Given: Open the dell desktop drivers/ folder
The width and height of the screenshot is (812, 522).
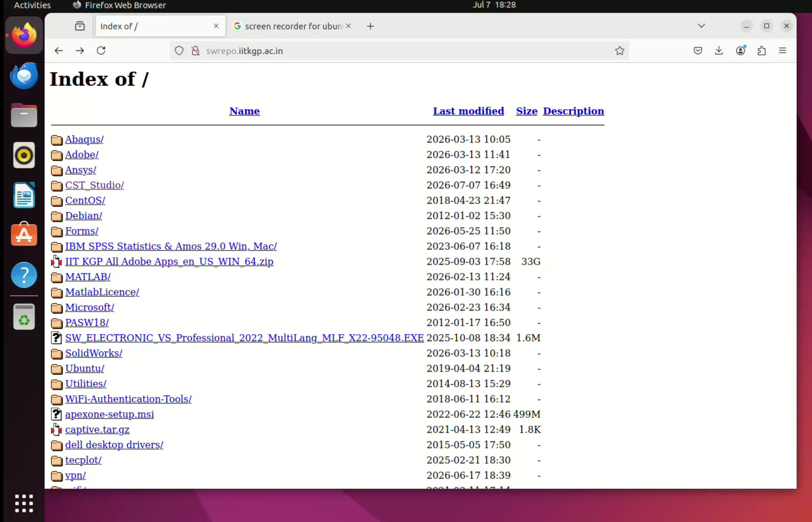Looking at the screenshot, I should pos(114,445).
